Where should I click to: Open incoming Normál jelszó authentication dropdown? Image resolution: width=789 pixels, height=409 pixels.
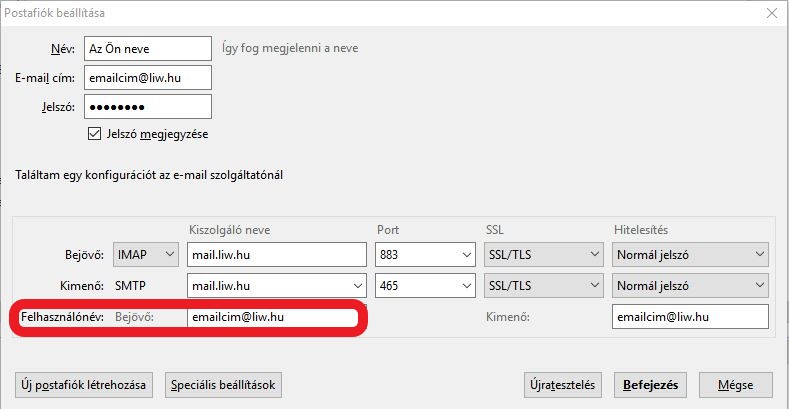point(689,255)
